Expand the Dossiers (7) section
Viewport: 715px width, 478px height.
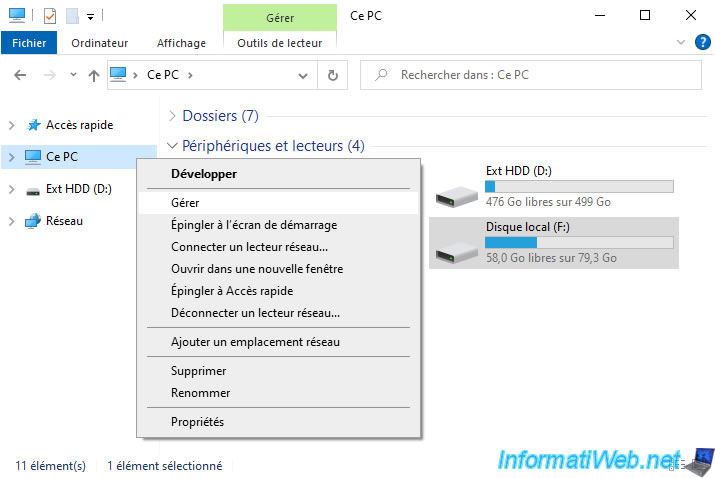(x=172, y=116)
